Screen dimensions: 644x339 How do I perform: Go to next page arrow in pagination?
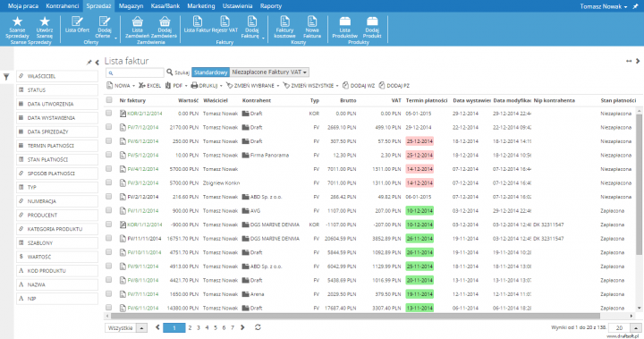pyautogui.click(x=242, y=327)
